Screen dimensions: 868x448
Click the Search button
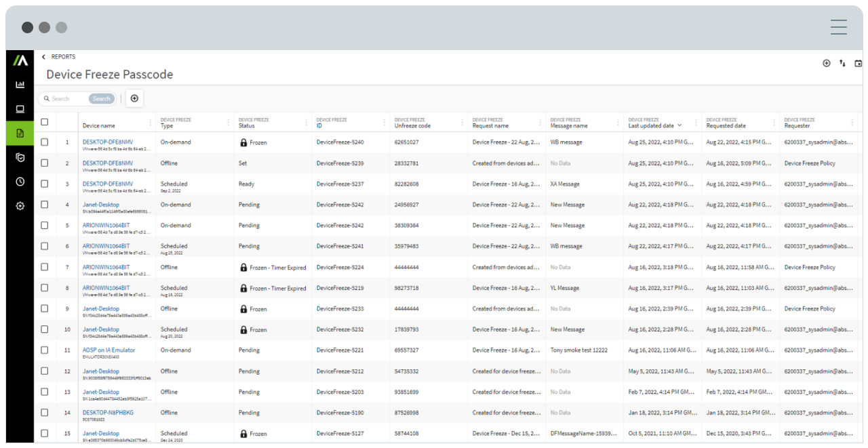(102, 99)
